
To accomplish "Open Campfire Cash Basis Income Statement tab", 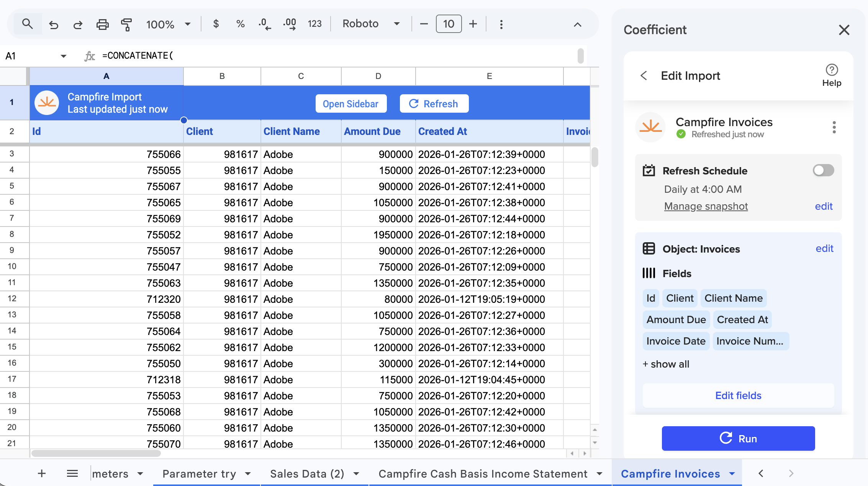I will point(483,474).
